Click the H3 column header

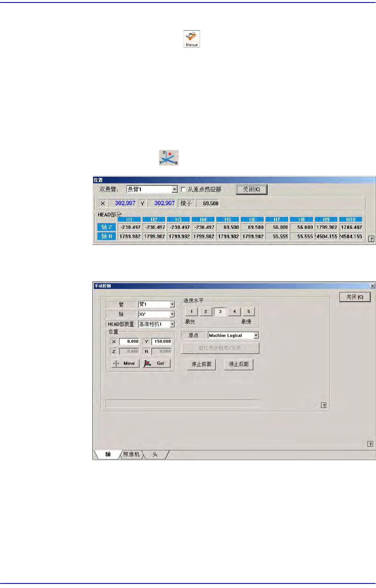(178, 219)
